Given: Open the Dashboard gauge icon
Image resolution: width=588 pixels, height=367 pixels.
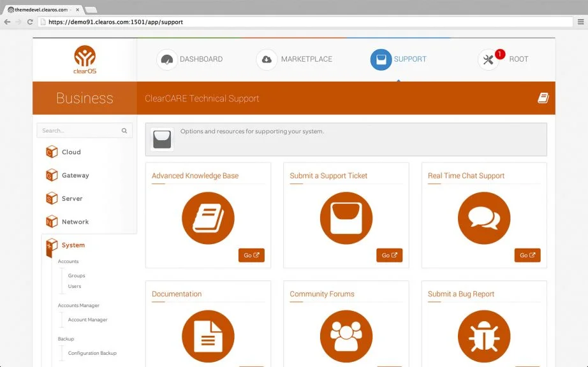Looking at the screenshot, I should (x=167, y=59).
